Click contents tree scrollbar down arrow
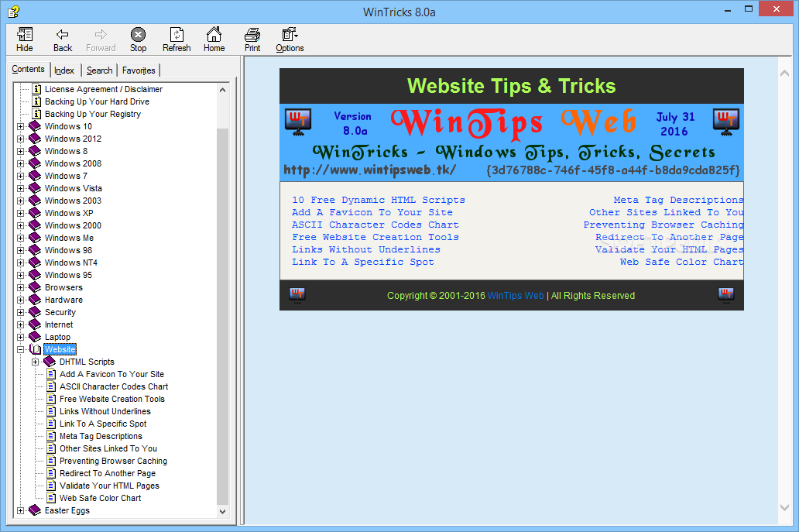The width and height of the screenshot is (799, 532). (222, 511)
